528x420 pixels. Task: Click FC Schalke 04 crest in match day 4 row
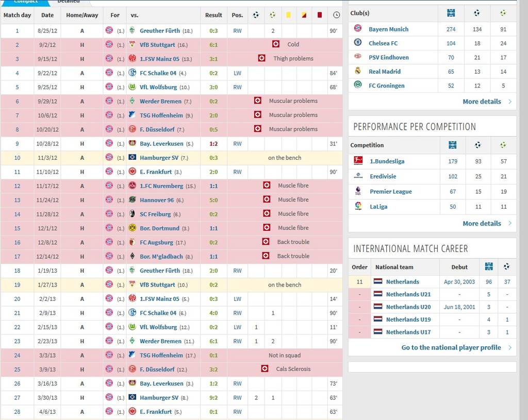pos(133,73)
